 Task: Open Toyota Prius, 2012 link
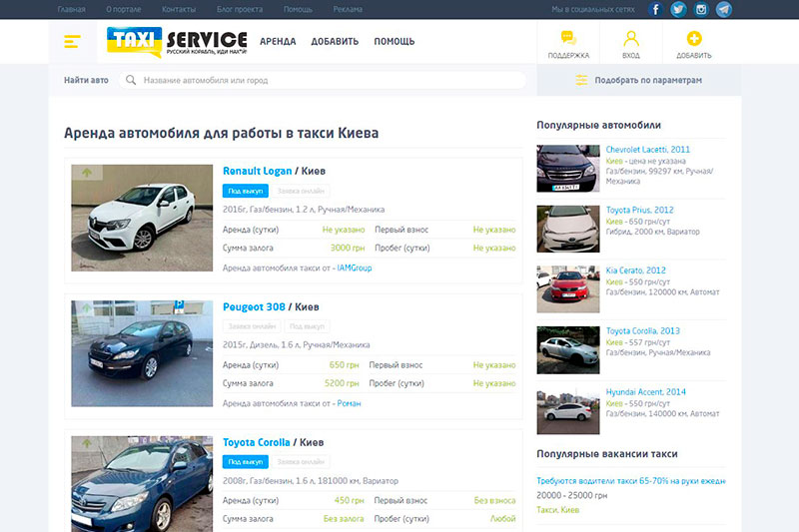click(x=639, y=210)
